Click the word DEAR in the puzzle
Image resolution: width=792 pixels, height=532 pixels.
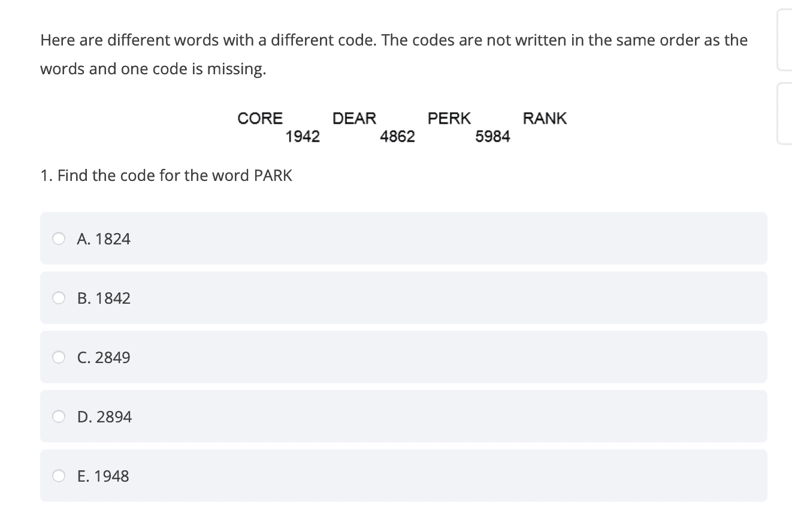(354, 118)
